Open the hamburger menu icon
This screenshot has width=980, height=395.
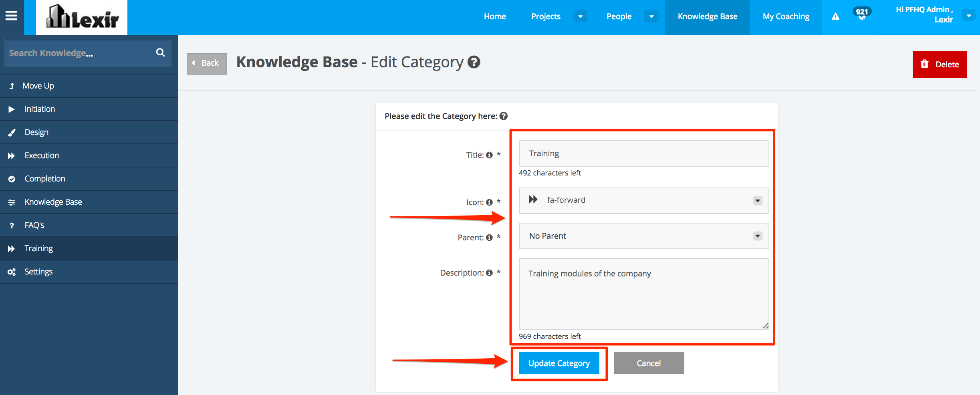(11, 16)
